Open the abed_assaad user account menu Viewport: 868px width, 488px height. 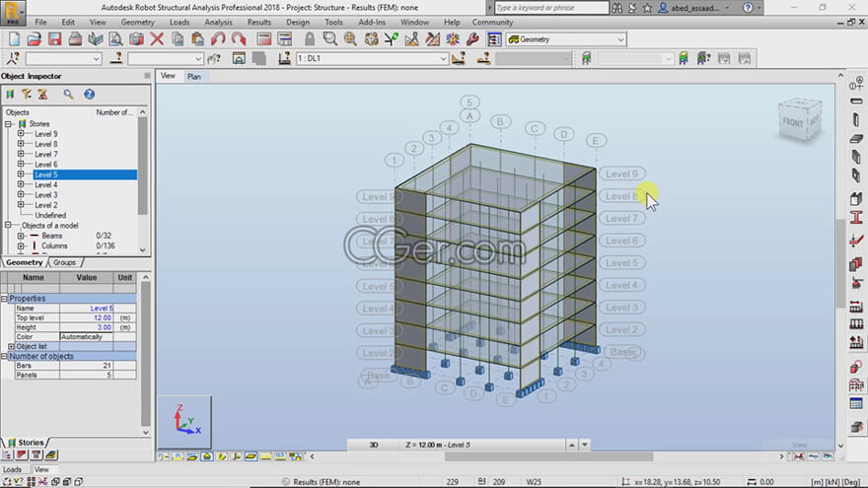pyautogui.click(x=694, y=8)
